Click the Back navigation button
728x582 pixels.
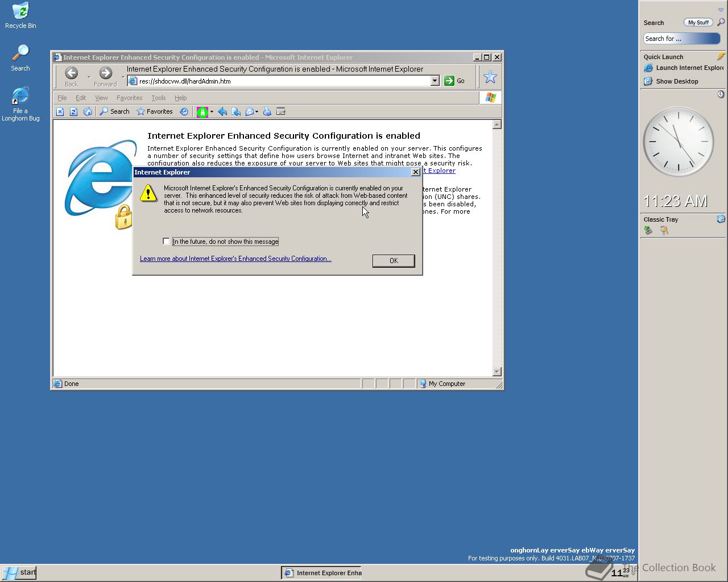pyautogui.click(x=72, y=77)
